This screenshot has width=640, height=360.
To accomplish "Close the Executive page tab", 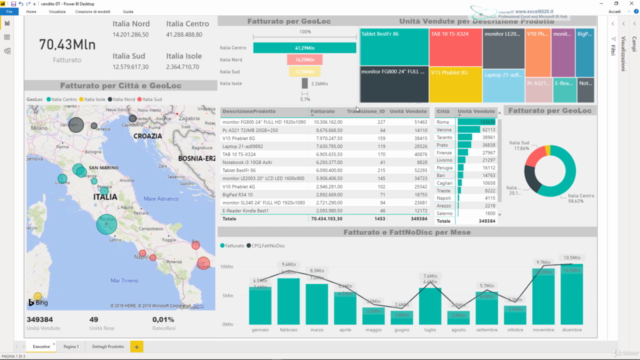I will pyautogui.click(x=53, y=344).
